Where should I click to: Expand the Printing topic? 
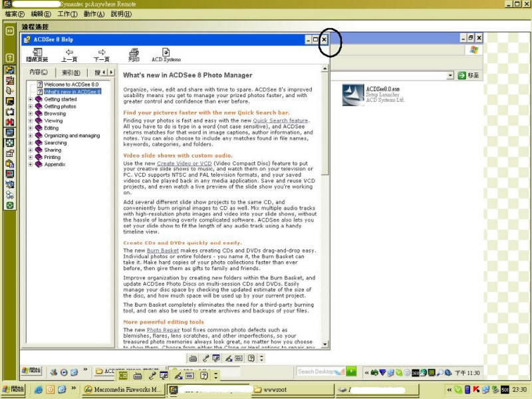tap(31, 157)
